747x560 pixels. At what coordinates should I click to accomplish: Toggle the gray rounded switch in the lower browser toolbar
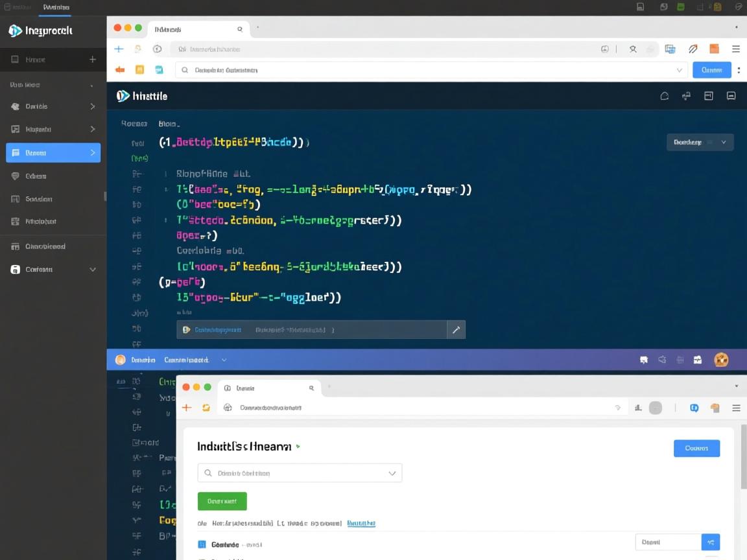(656, 408)
